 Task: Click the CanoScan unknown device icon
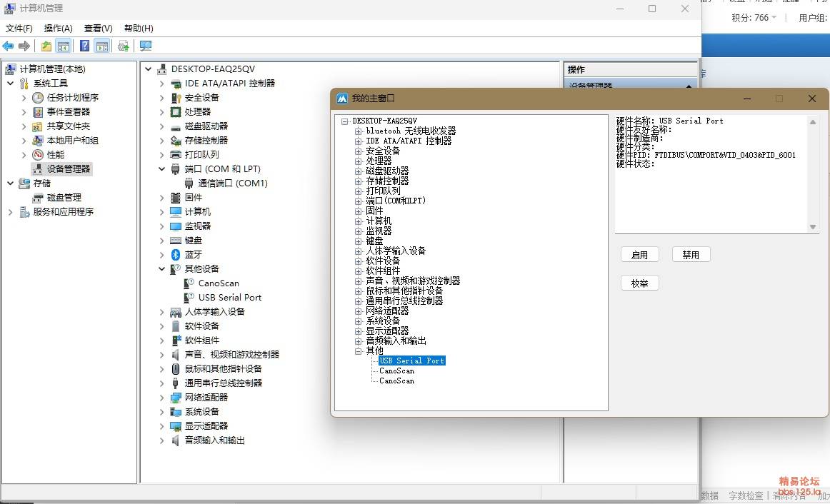[x=189, y=283]
